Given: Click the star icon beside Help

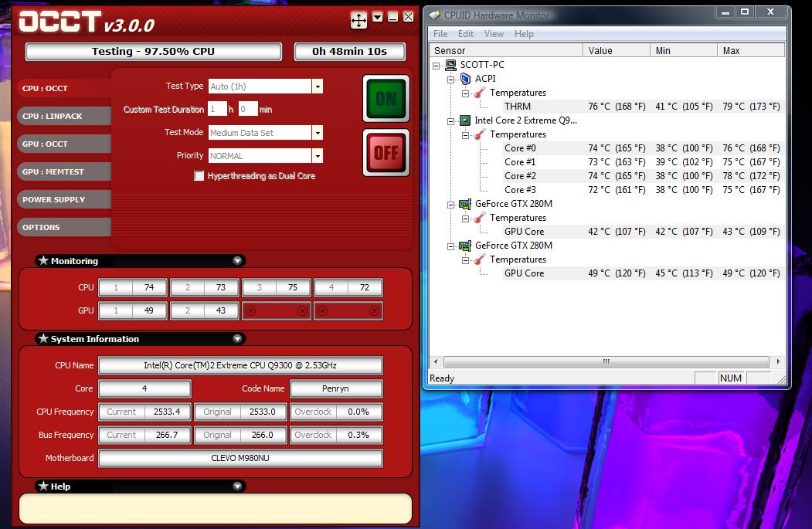Looking at the screenshot, I should click(43, 486).
